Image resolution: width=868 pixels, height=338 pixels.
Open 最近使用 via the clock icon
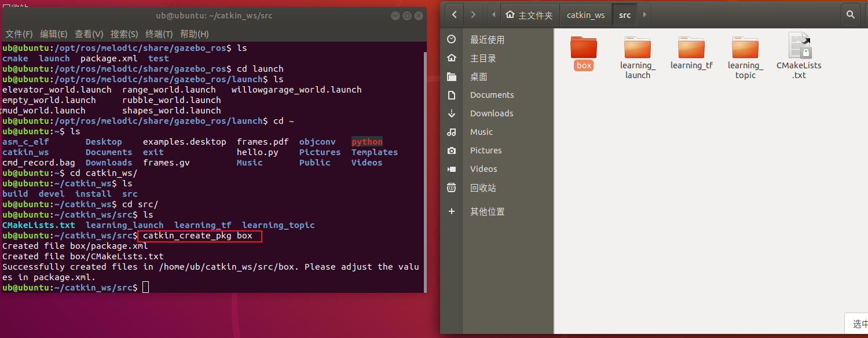pos(452,39)
